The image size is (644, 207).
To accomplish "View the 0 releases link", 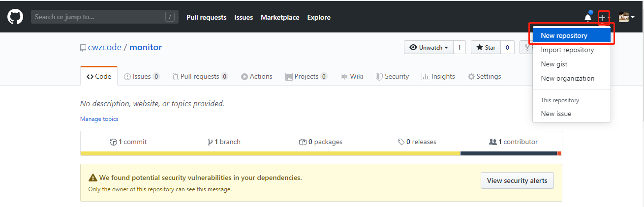I will pos(417,142).
